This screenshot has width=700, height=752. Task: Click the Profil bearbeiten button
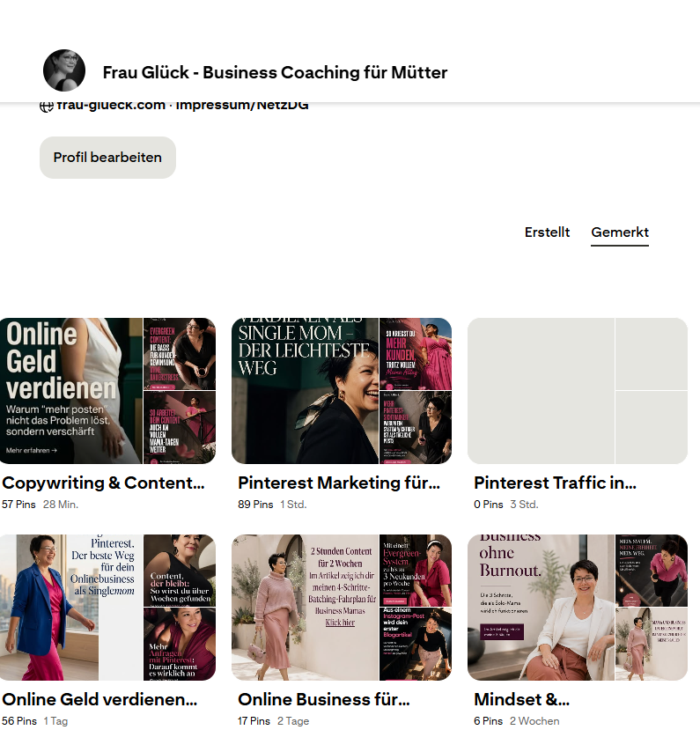point(108,158)
